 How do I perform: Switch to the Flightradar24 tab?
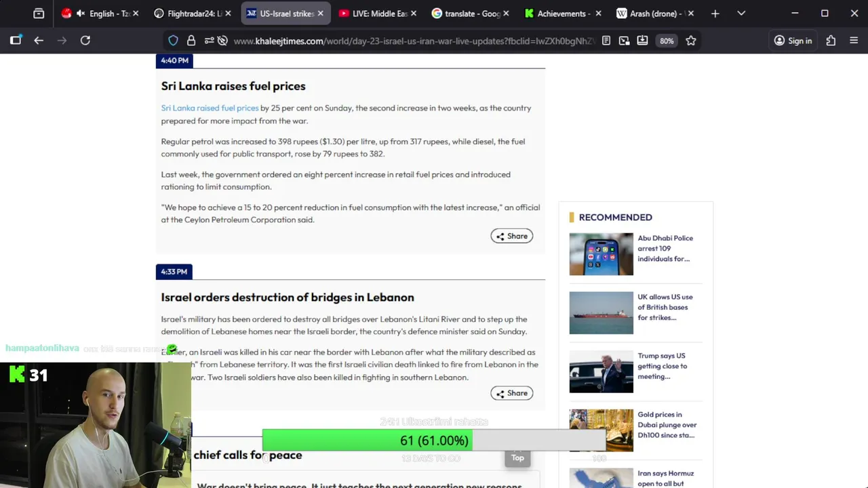point(192,14)
